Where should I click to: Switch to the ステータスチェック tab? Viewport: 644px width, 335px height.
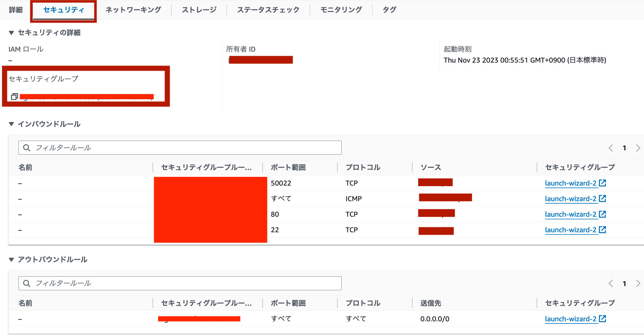point(268,10)
